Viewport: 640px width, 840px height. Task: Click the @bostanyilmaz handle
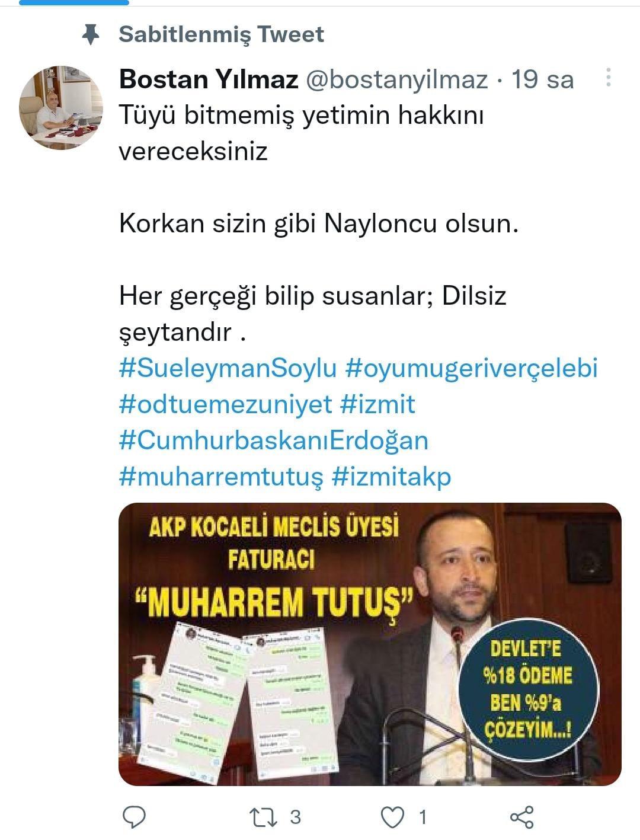tap(396, 79)
